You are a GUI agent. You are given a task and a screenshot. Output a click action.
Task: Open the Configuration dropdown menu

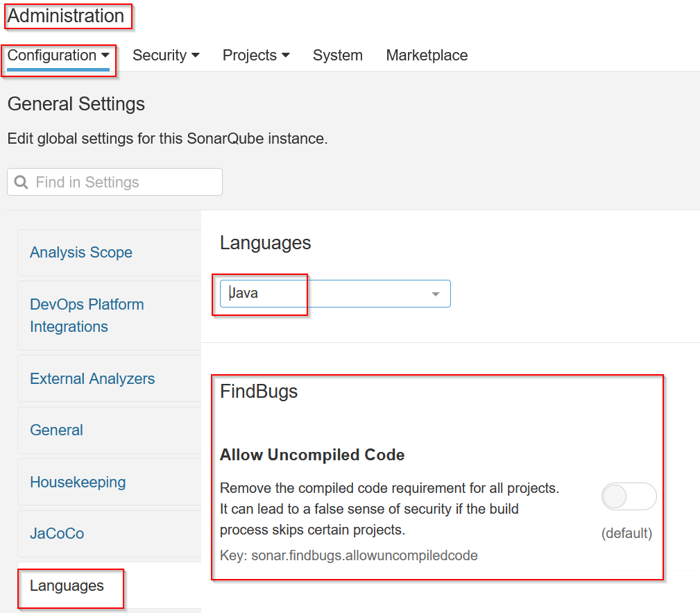59,55
